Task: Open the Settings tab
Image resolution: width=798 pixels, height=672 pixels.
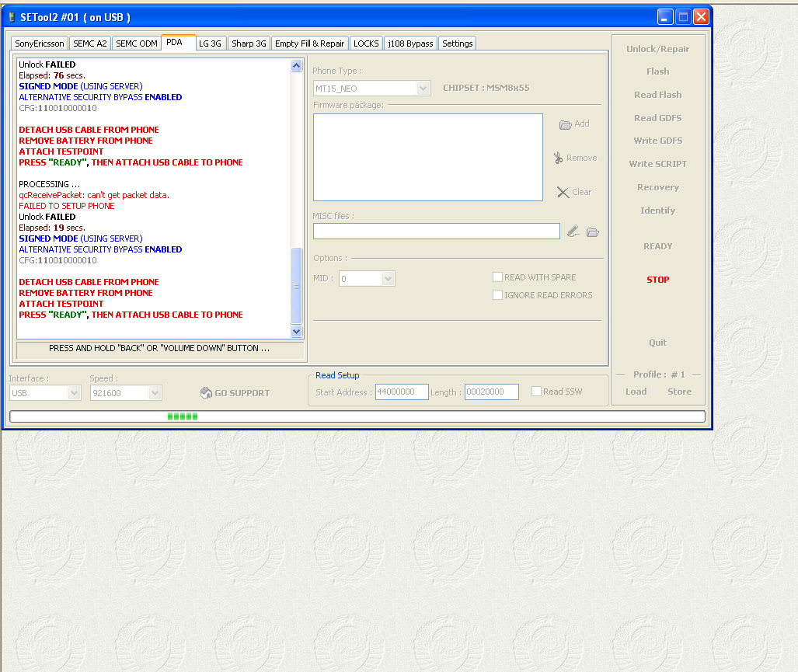Action: pos(457,44)
